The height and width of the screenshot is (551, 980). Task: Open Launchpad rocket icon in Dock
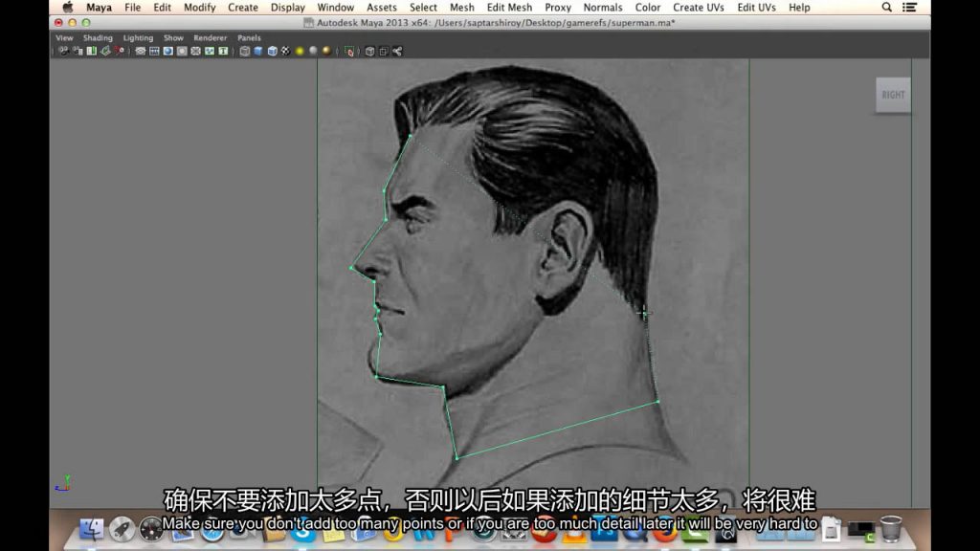click(122, 528)
